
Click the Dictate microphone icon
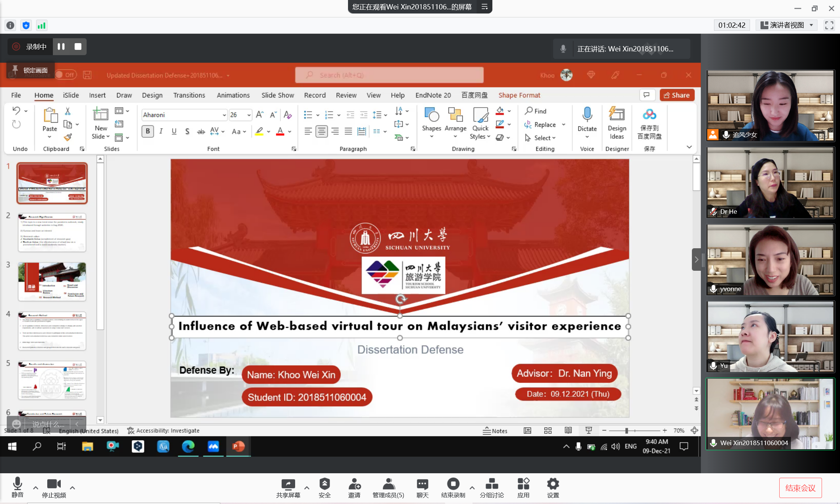587,114
